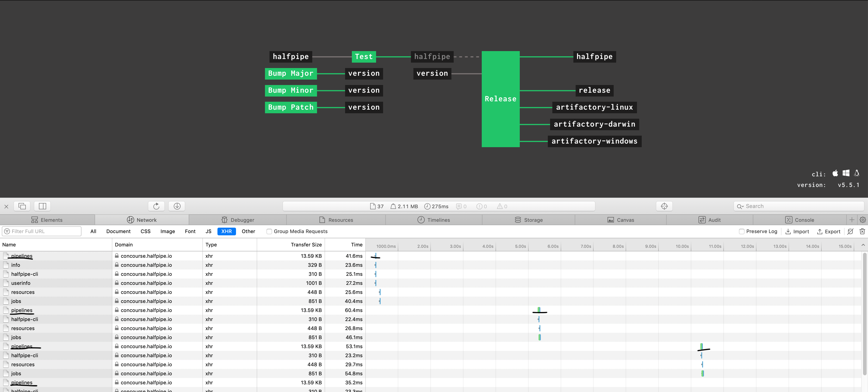Reload the page using the reload icon

click(x=156, y=206)
